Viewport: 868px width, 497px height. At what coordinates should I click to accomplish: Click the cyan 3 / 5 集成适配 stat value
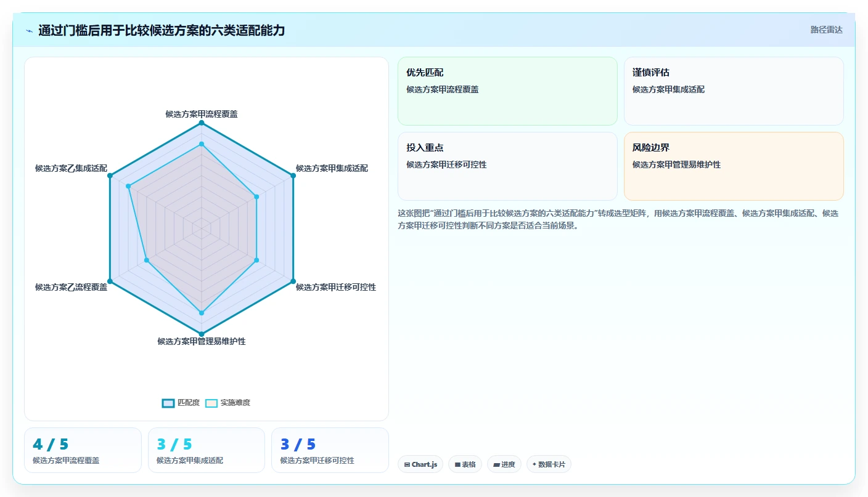coord(174,444)
